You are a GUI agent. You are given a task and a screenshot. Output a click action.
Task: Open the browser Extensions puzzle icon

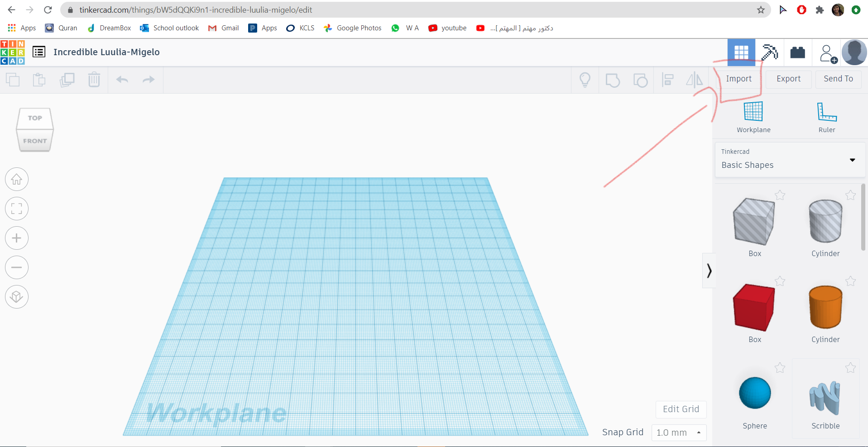pyautogui.click(x=820, y=10)
